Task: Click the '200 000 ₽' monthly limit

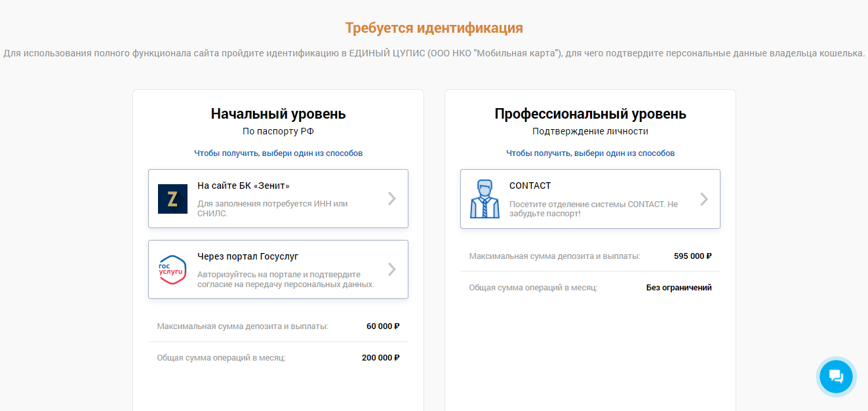Action: coord(380,358)
